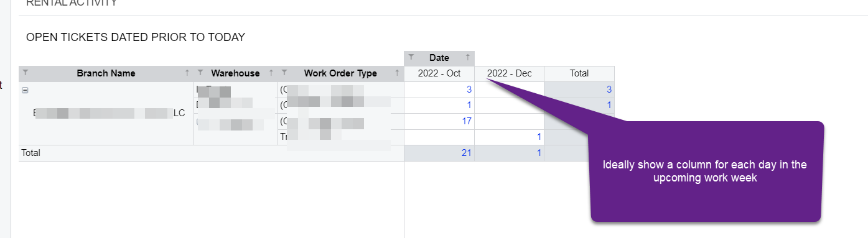Open the 1 value in 2022 - Oct column

pyautogui.click(x=469, y=105)
